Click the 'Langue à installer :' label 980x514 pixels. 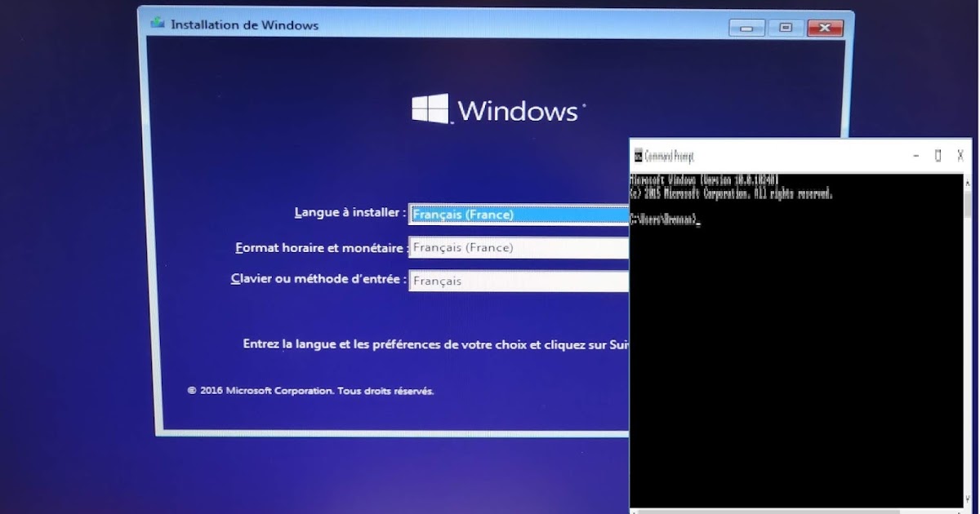click(x=350, y=213)
